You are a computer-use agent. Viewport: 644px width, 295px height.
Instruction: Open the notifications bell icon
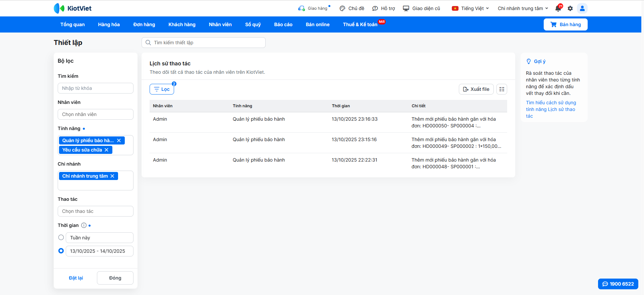point(558,8)
